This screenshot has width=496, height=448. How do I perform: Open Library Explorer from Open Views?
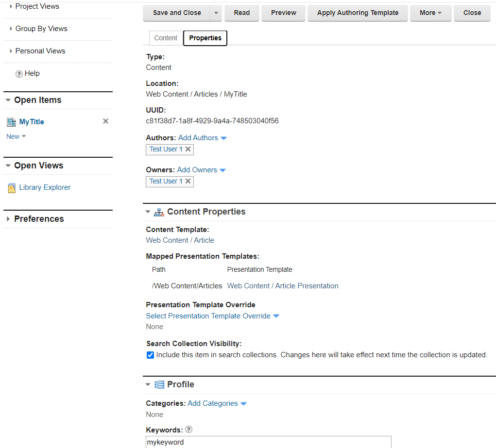point(44,187)
